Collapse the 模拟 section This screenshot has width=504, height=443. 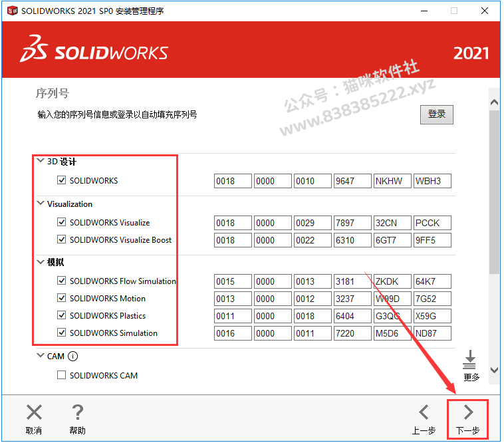[x=41, y=262]
